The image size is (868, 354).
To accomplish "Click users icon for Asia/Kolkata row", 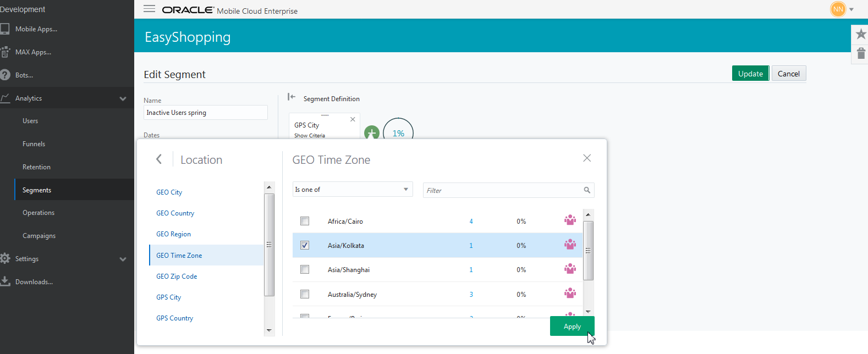I will (x=570, y=244).
